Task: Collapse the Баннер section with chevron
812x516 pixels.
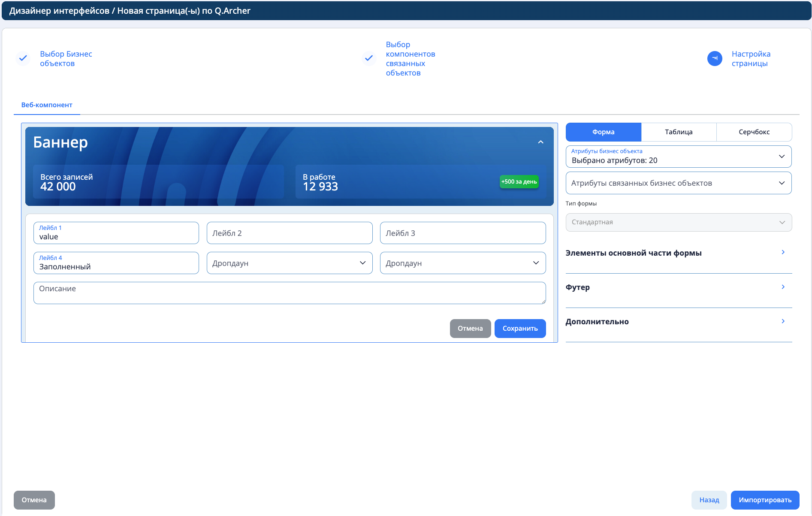Action: coord(540,142)
